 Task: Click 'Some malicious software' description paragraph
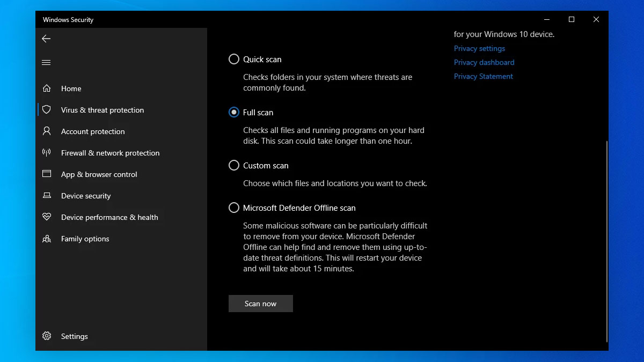click(335, 247)
